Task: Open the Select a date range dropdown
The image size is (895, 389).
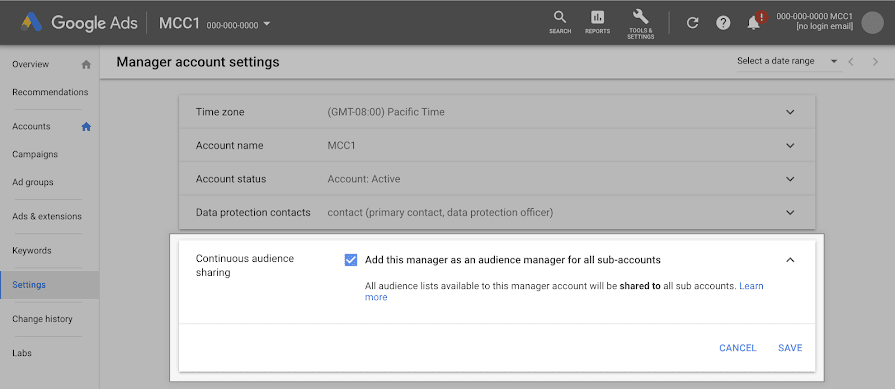Action: tap(788, 62)
